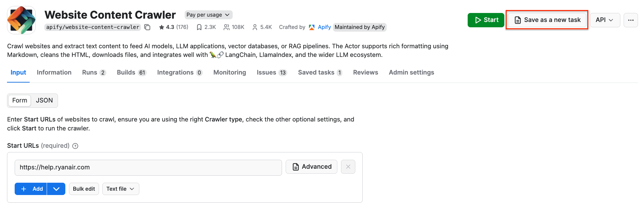The width and height of the screenshot is (644, 207).
Task: Remove the Ryanair start URL entry
Action: tap(348, 167)
